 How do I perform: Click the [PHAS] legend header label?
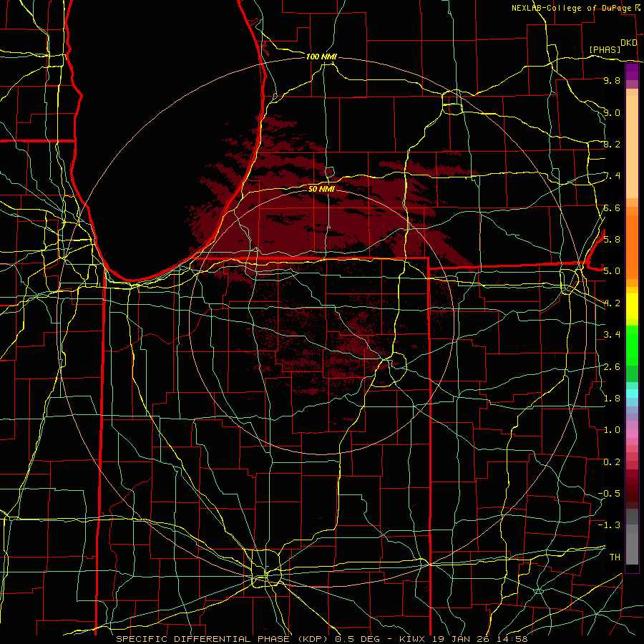click(x=605, y=49)
